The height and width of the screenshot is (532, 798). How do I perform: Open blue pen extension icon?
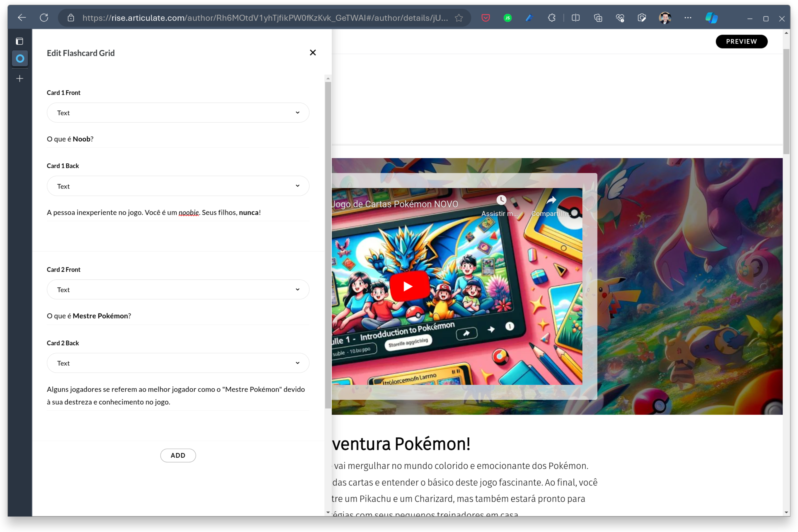[529, 18]
